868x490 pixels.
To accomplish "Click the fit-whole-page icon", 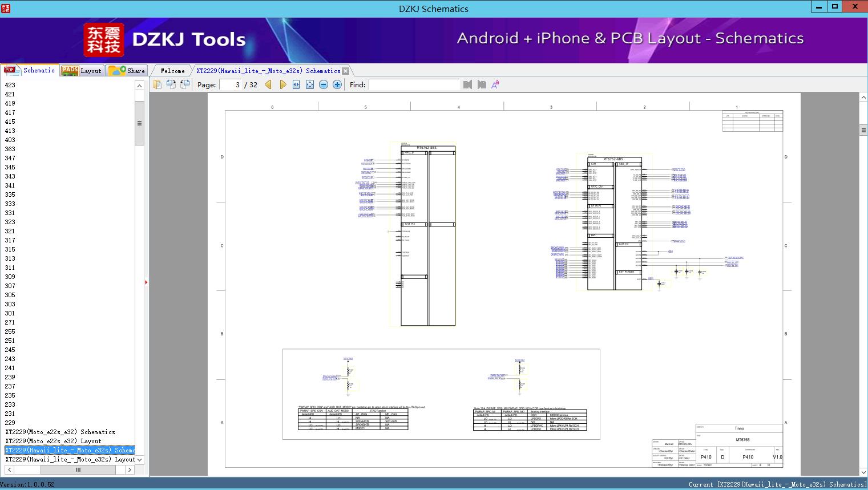I will point(310,84).
